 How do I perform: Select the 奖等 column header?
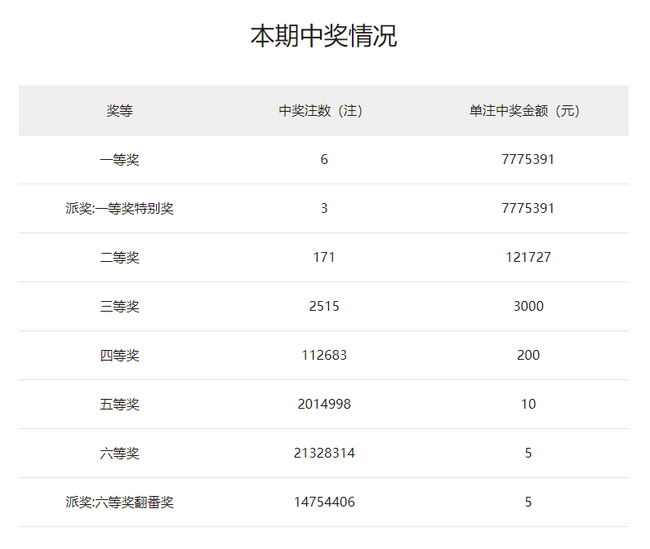(119, 111)
